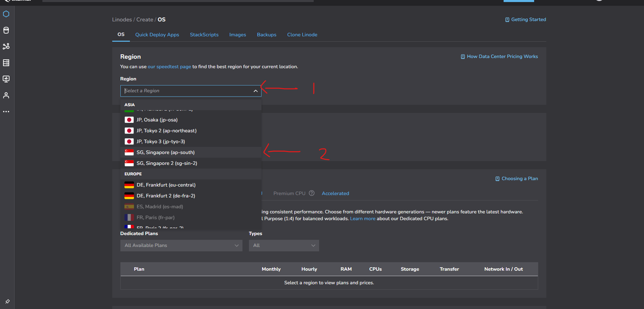The image size is (644, 309).
Task: Click the Learn more link
Action: pyautogui.click(x=363, y=219)
